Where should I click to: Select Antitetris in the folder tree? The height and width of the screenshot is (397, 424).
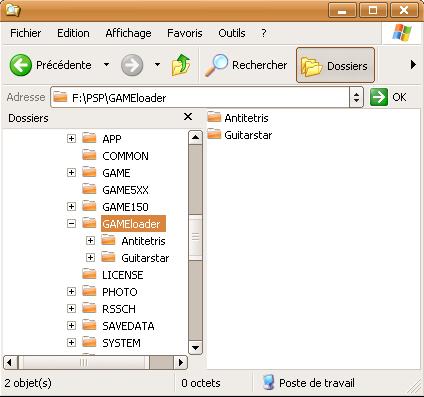[x=143, y=241]
